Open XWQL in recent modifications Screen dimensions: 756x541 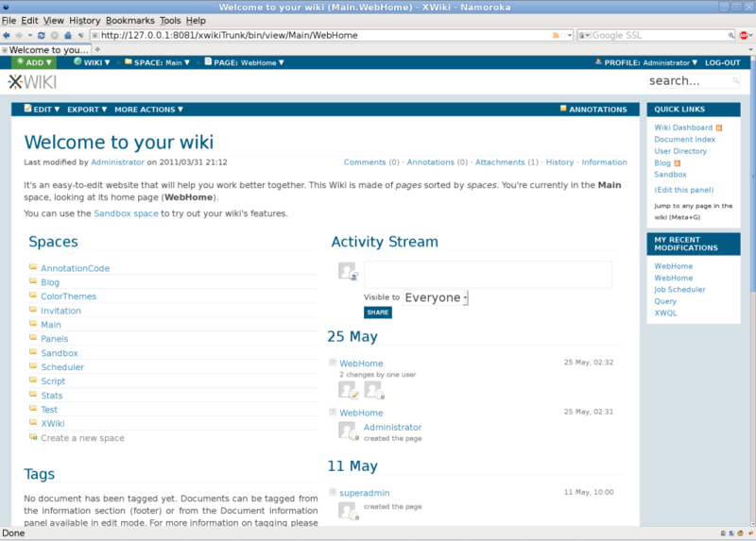(x=665, y=313)
